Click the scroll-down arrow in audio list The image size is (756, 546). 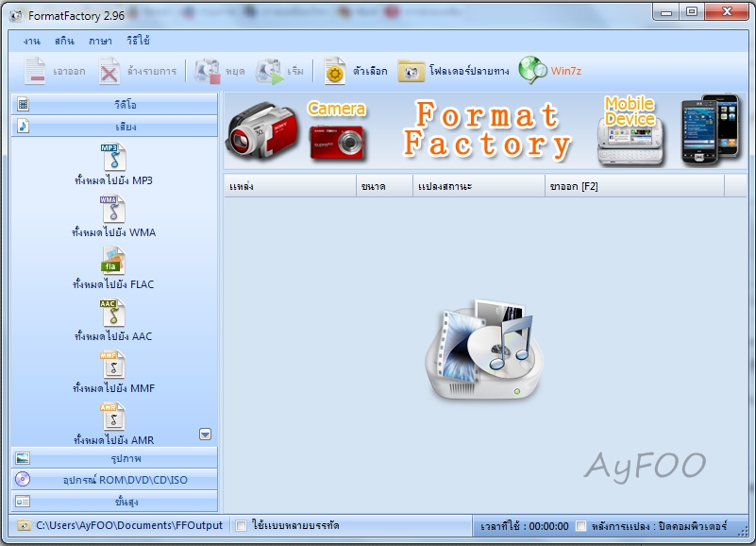(206, 434)
